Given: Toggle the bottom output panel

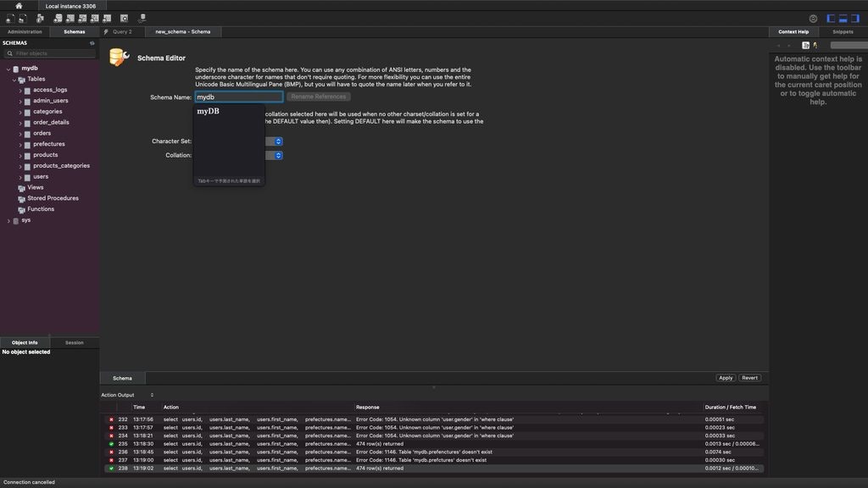Looking at the screenshot, I should tap(843, 19).
